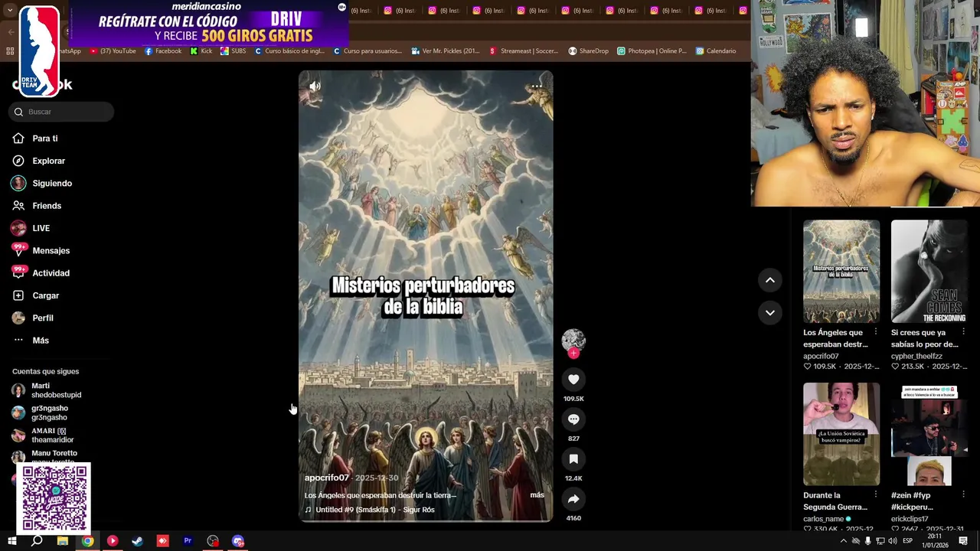This screenshot has width=980, height=551.
Task: Open Actividad notifications
Action: pyautogui.click(x=51, y=273)
